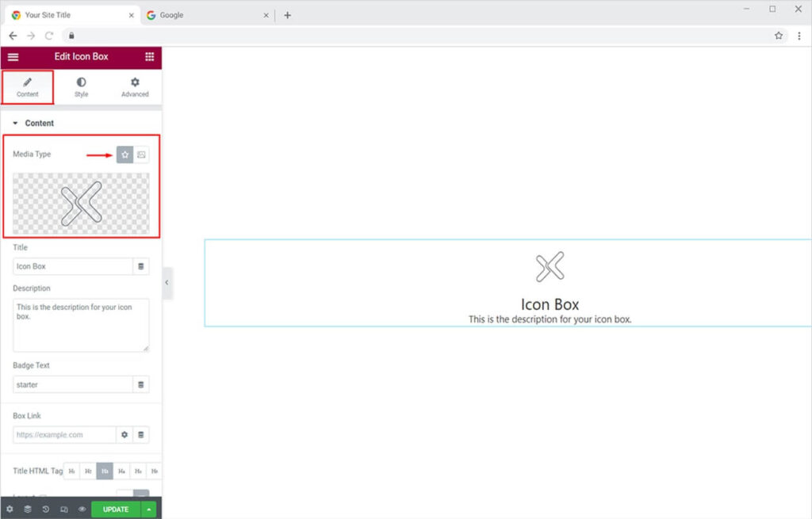Open the widgets grid panel
This screenshot has height=519, width=812.
pyautogui.click(x=149, y=57)
